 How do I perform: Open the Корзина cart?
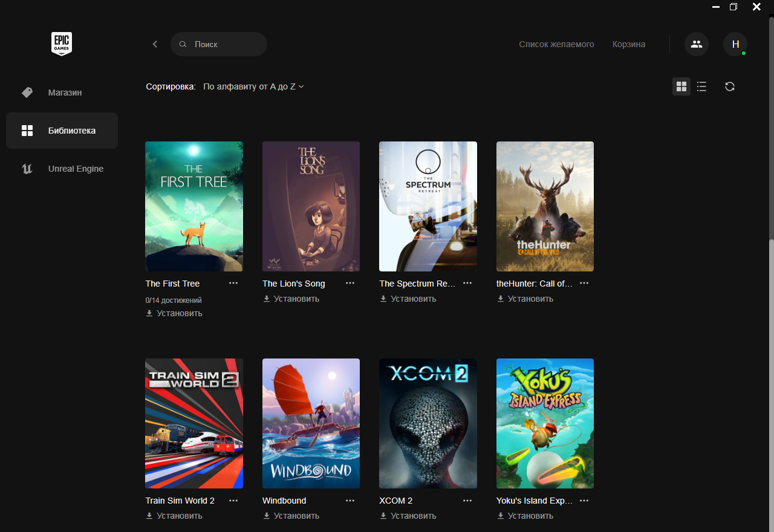(629, 44)
